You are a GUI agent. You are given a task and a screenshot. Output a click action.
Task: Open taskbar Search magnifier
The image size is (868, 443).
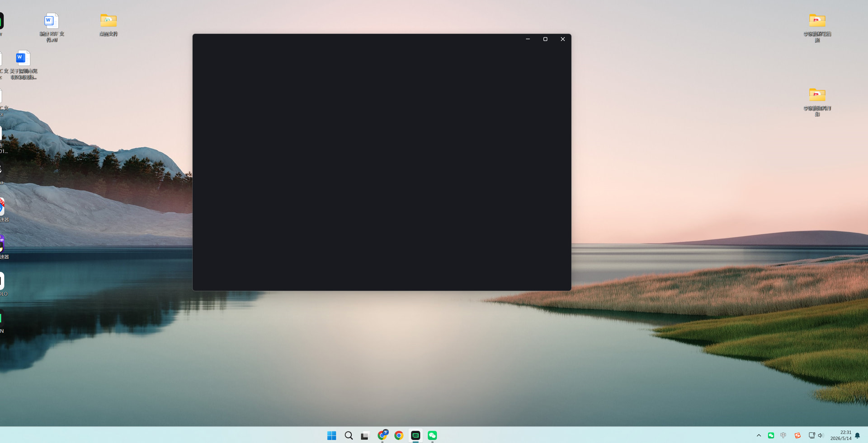pos(349,435)
